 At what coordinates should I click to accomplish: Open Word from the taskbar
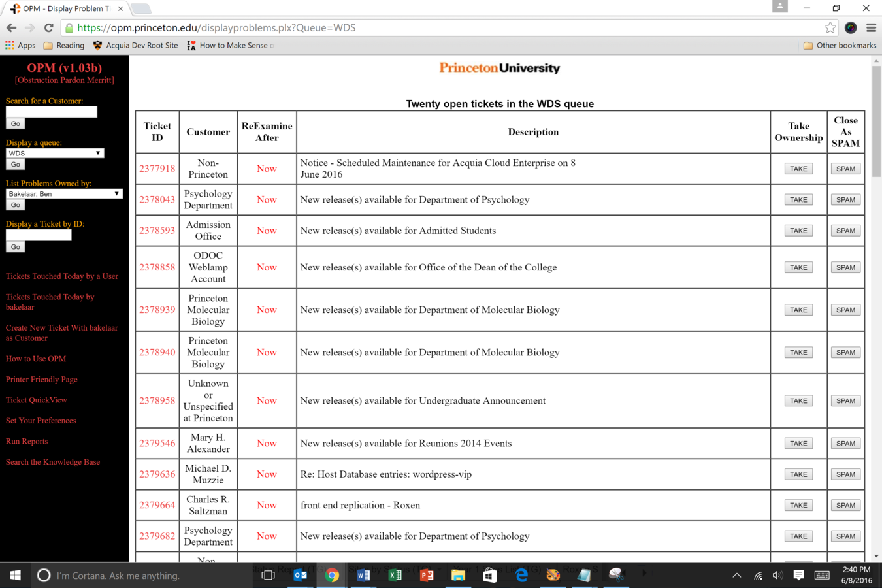click(363, 575)
